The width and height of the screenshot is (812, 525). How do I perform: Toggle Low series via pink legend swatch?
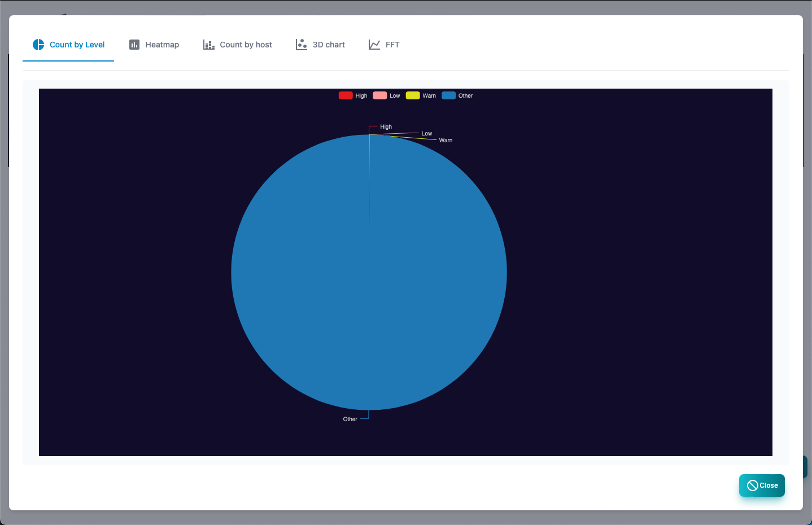coord(380,95)
